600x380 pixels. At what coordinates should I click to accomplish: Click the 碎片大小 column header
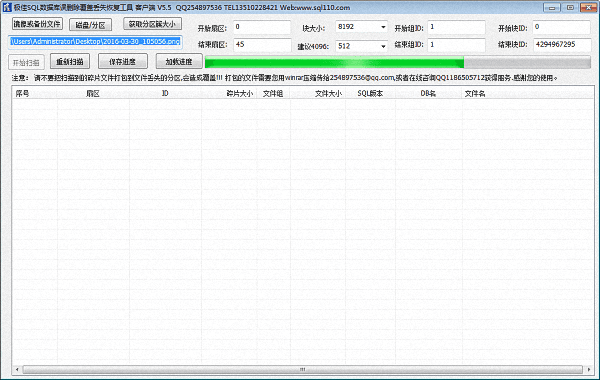(x=230, y=93)
